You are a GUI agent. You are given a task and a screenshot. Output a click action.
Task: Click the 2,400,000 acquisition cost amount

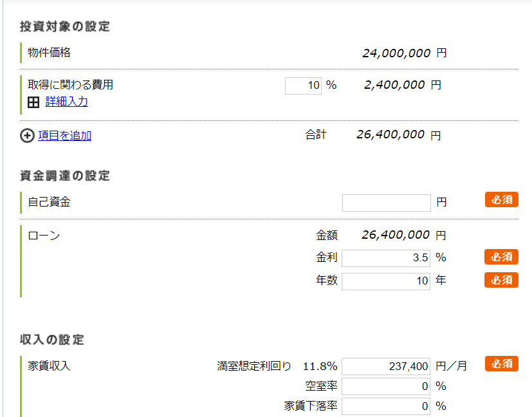[394, 85]
